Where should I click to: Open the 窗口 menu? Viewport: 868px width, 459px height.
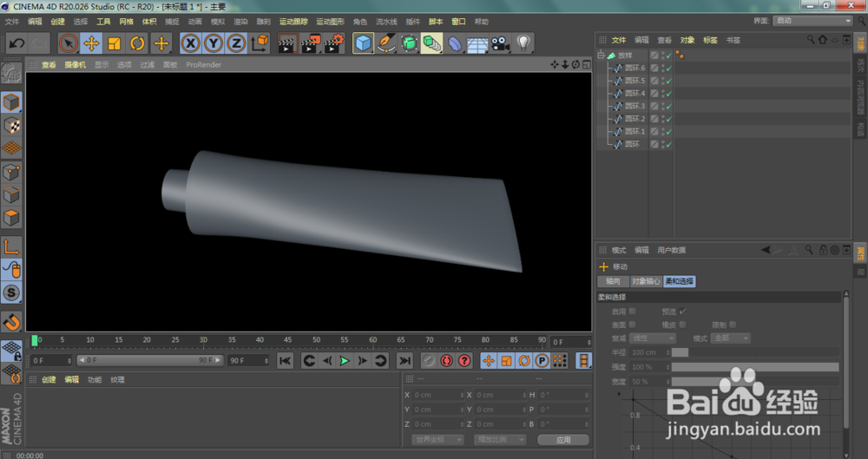[x=458, y=22]
